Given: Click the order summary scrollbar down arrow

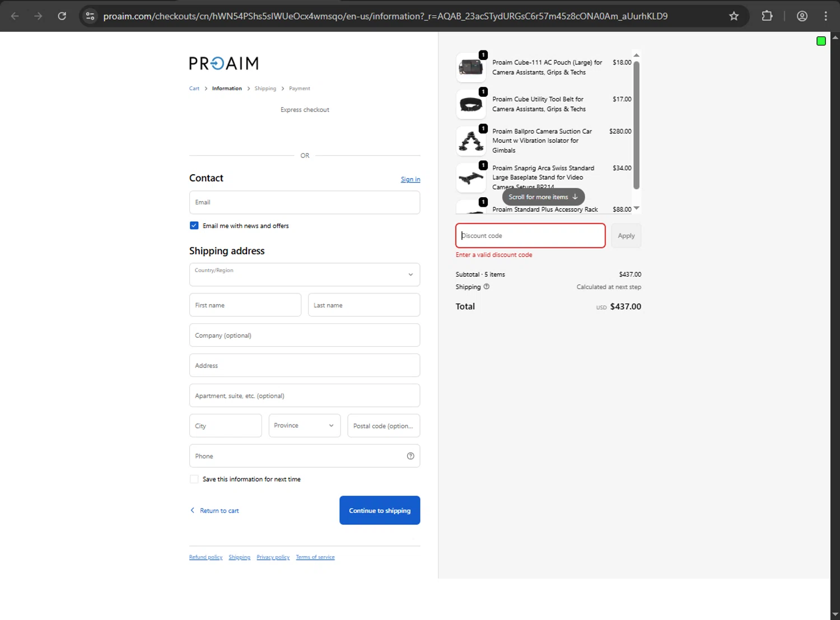Looking at the screenshot, I should point(636,208).
